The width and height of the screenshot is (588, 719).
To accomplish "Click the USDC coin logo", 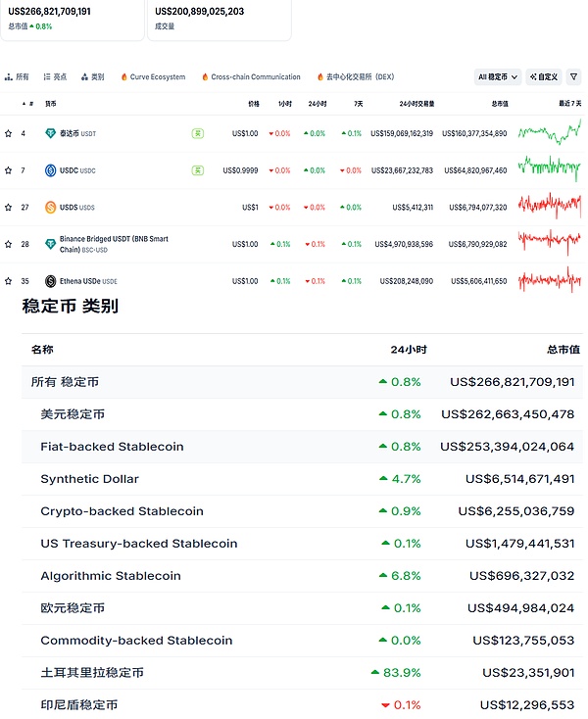I will pos(50,170).
